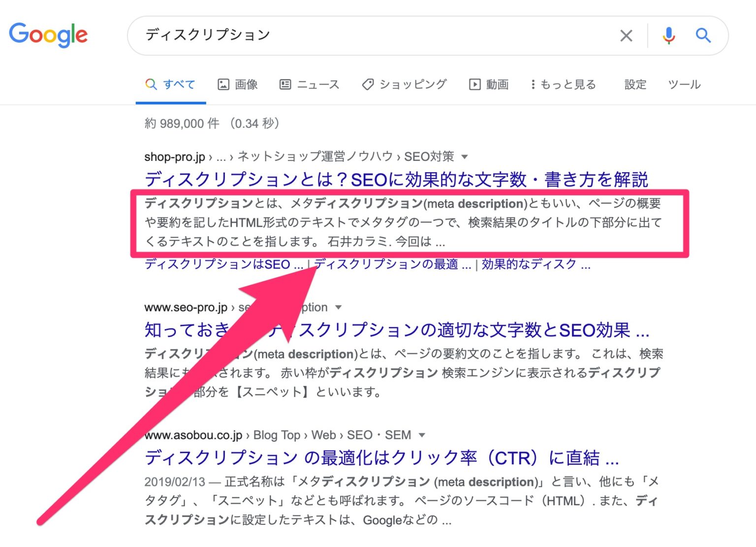The width and height of the screenshot is (756, 547).
Task: Clear the search query with the X icon
Action: 626,35
